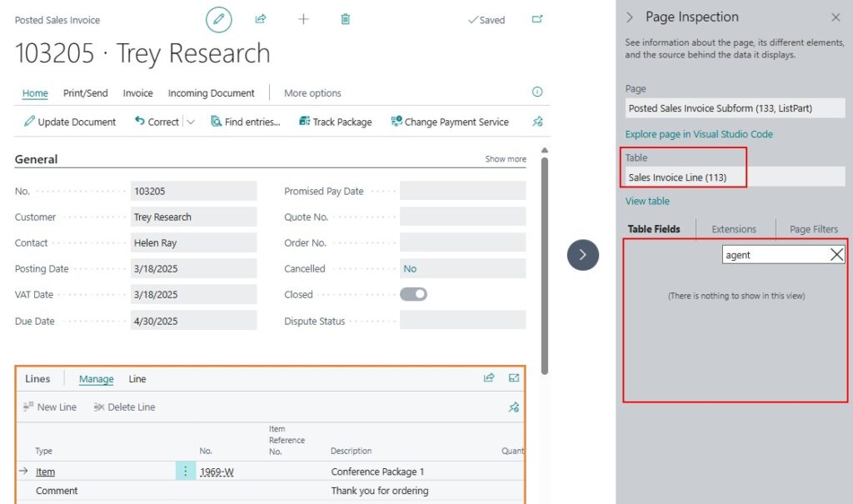Image resolution: width=853 pixels, height=504 pixels.
Task: Click the information icon on action bar
Action: 537,92
